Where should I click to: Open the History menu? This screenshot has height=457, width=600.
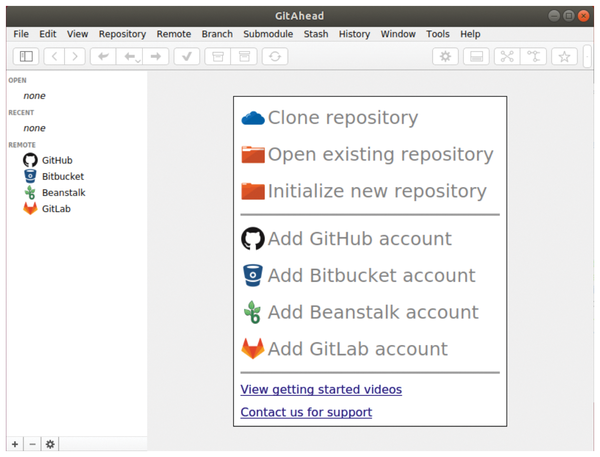[354, 34]
